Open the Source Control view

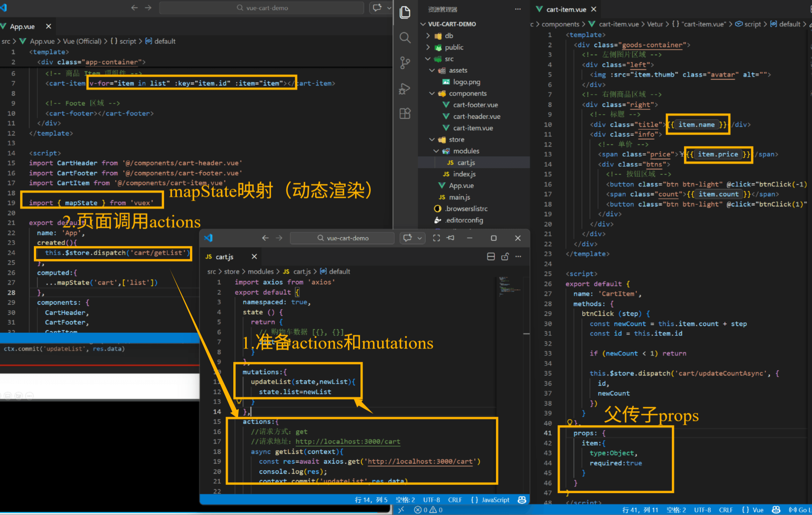pyautogui.click(x=405, y=63)
